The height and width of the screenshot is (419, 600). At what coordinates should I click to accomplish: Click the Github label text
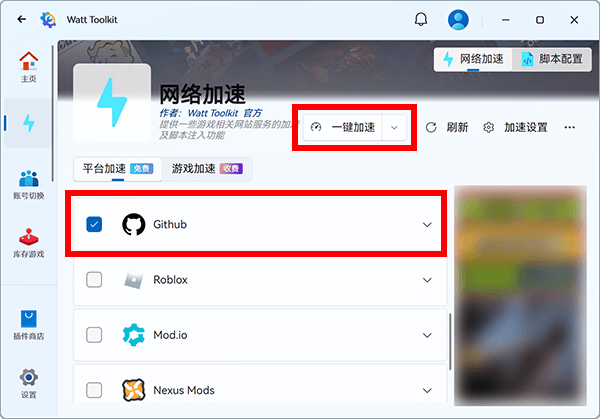tap(170, 224)
